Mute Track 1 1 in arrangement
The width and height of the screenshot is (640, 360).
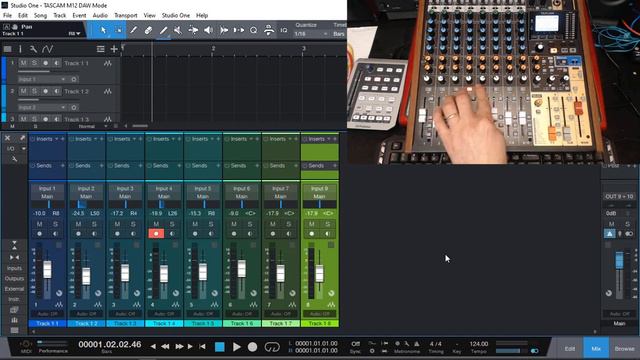point(23,63)
